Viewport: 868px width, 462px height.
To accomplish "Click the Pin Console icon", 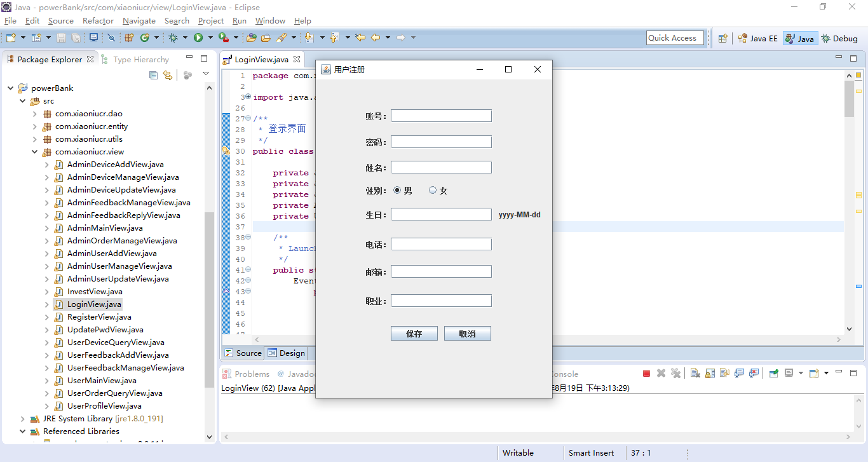I will pos(773,374).
